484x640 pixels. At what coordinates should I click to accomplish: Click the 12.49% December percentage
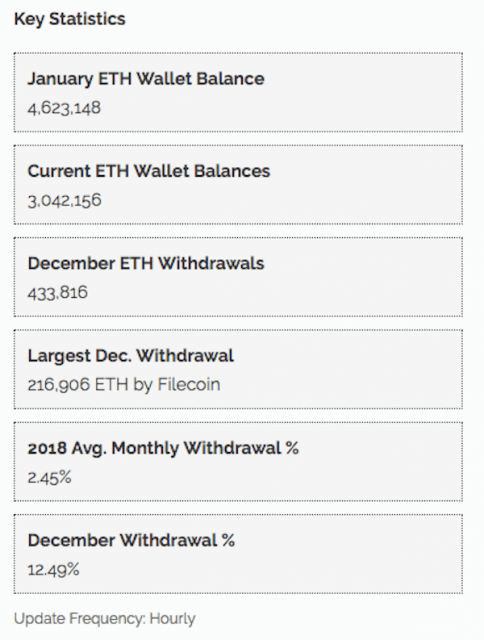tap(53, 569)
